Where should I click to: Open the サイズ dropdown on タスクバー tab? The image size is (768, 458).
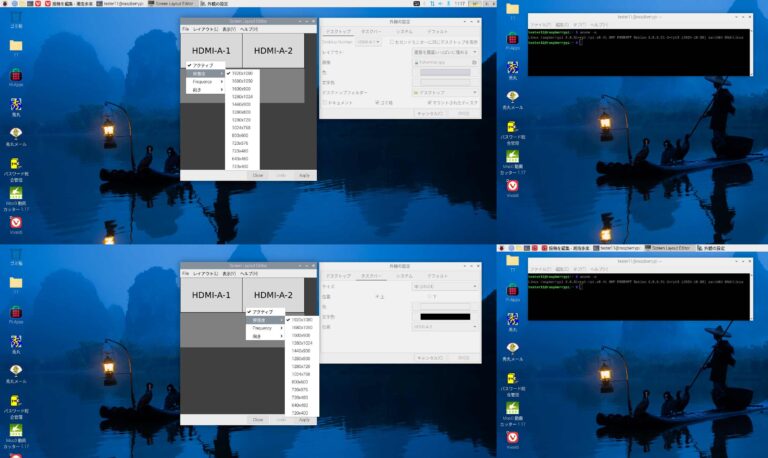click(446, 287)
